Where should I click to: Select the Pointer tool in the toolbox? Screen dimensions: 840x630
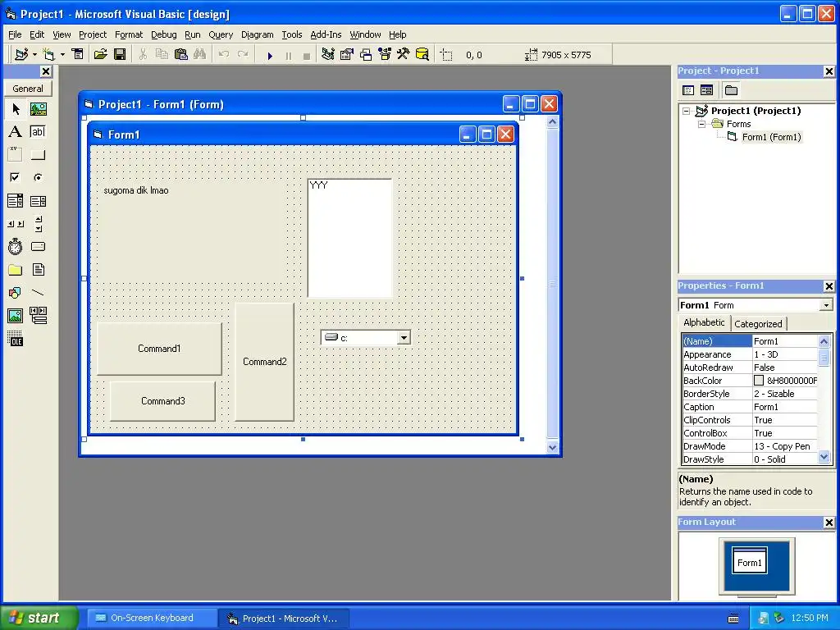(x=16, y=109)
